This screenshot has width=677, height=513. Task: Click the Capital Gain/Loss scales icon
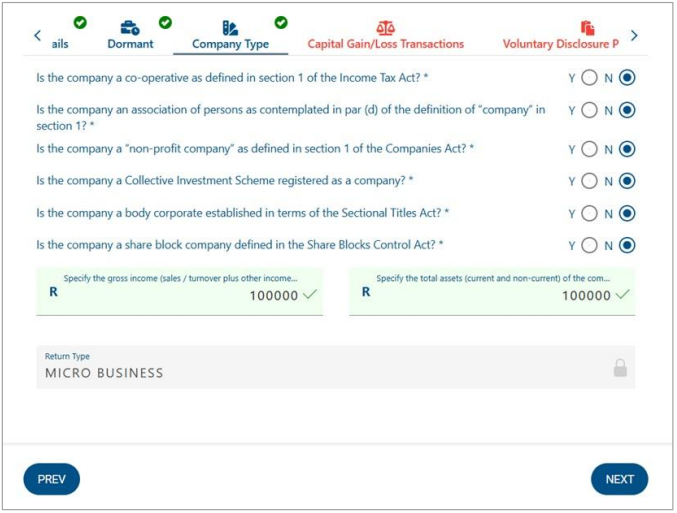[x=385, y=28]
